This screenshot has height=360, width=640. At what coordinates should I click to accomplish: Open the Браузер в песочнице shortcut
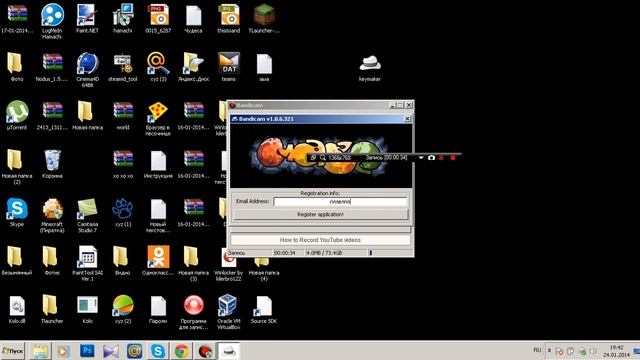coord(158,118)
